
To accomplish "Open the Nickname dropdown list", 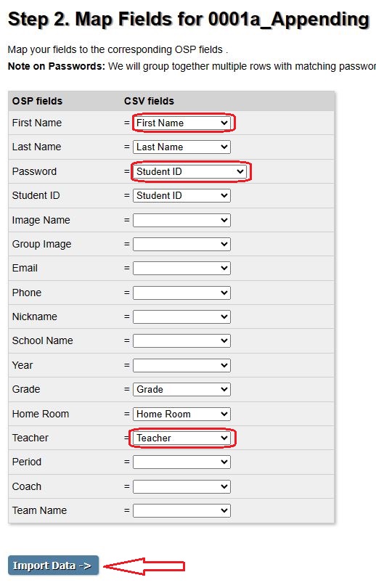I will pos(181,317).
